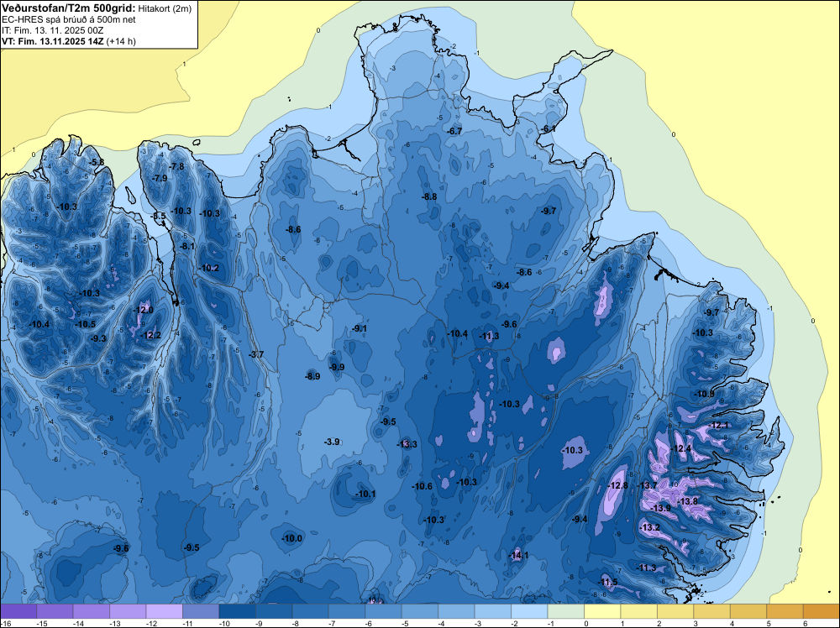Click the "Hitakort (2m)" title text
Viewport: 840px width, 628px height.
coord(164,8)
